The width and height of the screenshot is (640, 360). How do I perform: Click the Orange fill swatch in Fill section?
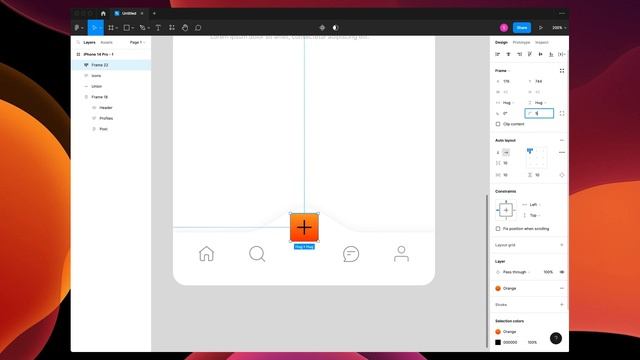pos(498,288)
